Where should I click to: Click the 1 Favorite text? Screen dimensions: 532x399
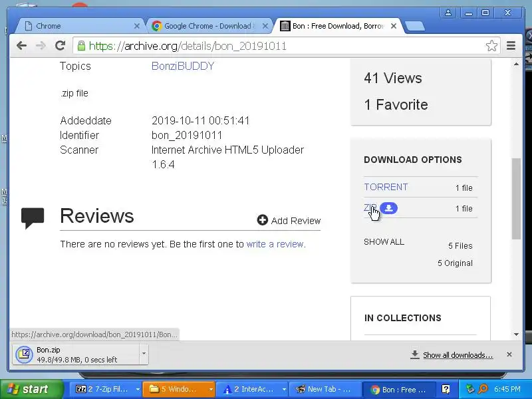click(x=396, y=104)
